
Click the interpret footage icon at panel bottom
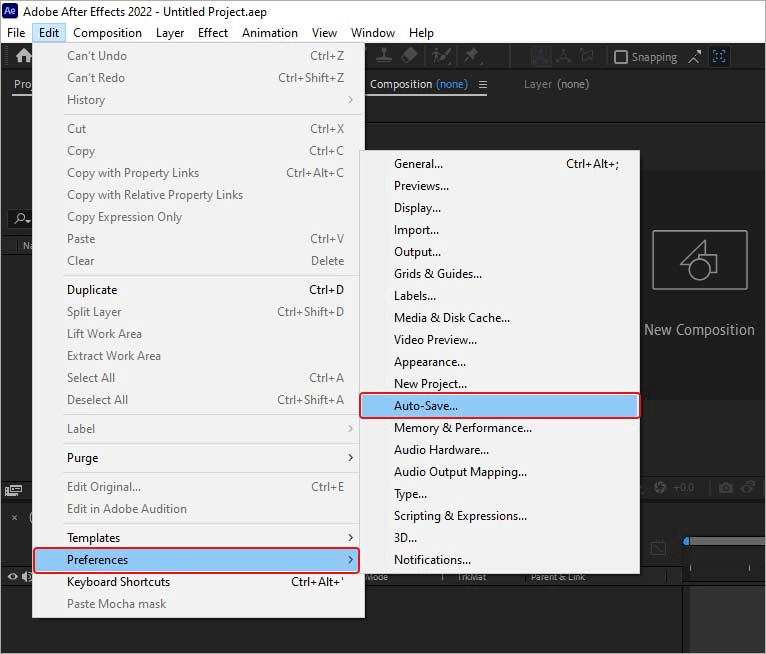coord(14,489)
